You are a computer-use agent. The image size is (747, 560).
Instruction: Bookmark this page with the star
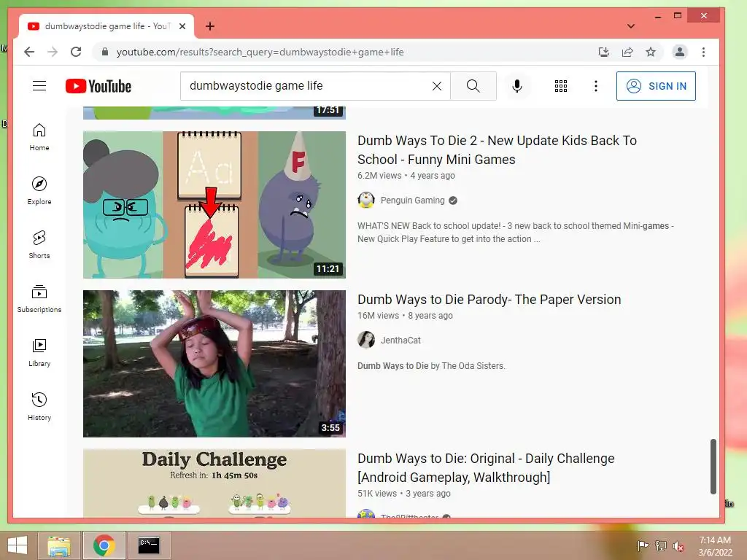[x=651, y=52]
